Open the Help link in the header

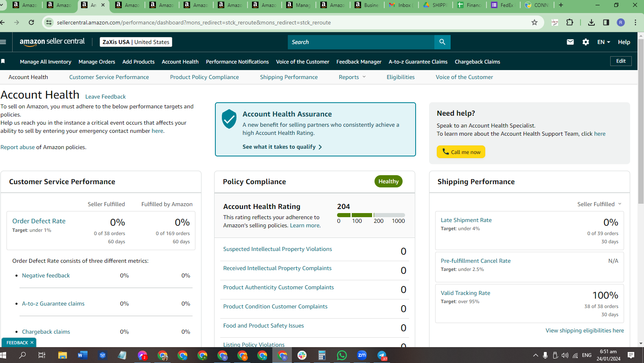click(624, 42)
